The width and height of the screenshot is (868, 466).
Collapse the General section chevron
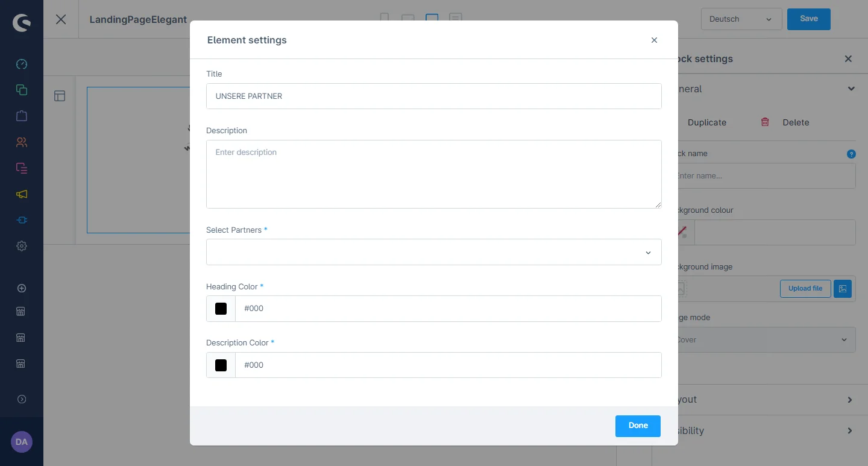point(851,89)
